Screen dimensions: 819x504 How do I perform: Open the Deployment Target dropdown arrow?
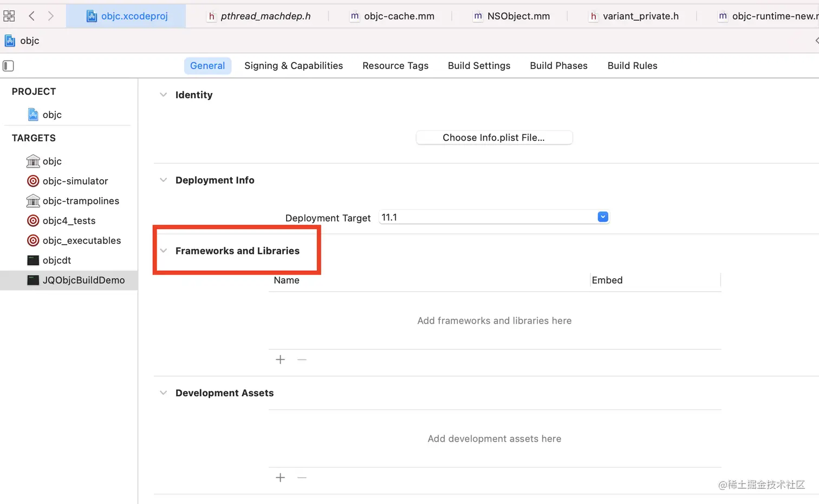[603, 217]
